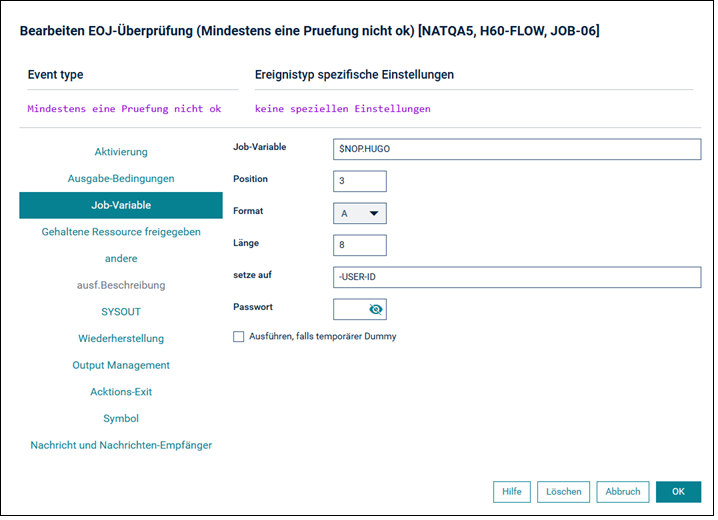Image resolution: width=718 pixels, height=520 pixels.
Task: Click the Länge input field
Action: [359, 245]
